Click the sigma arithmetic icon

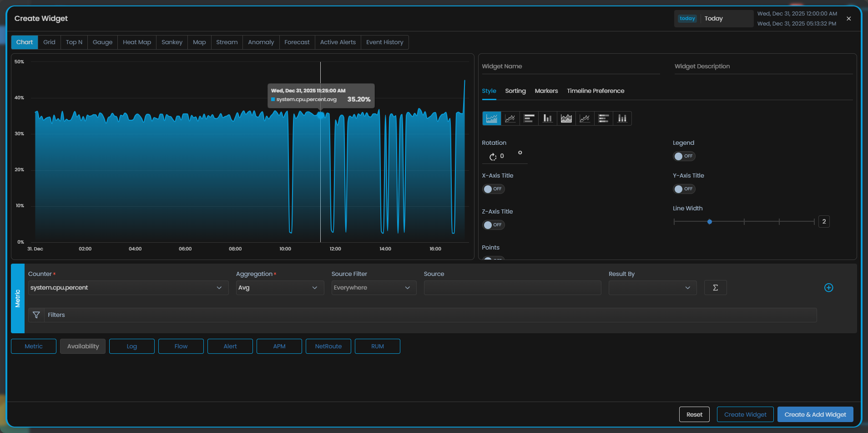[x=715, y=288]
